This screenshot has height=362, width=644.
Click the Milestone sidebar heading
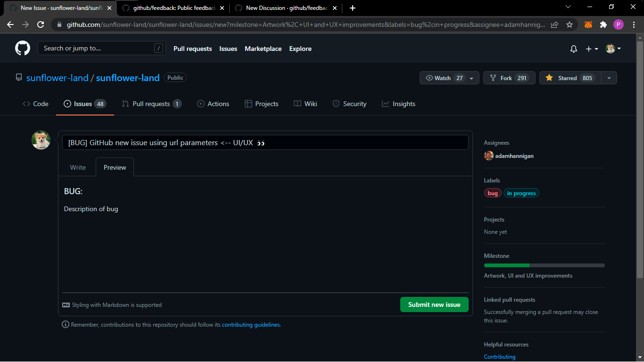[x=496, y=256]
